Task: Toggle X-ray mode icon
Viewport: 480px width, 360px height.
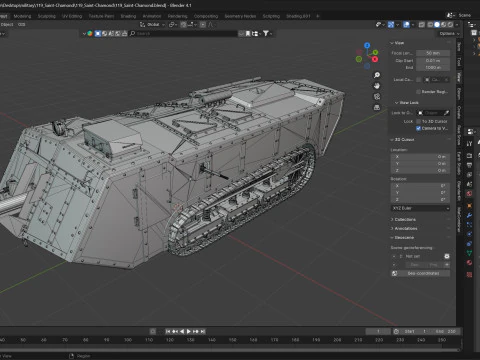Action: (x=422, y=25)
